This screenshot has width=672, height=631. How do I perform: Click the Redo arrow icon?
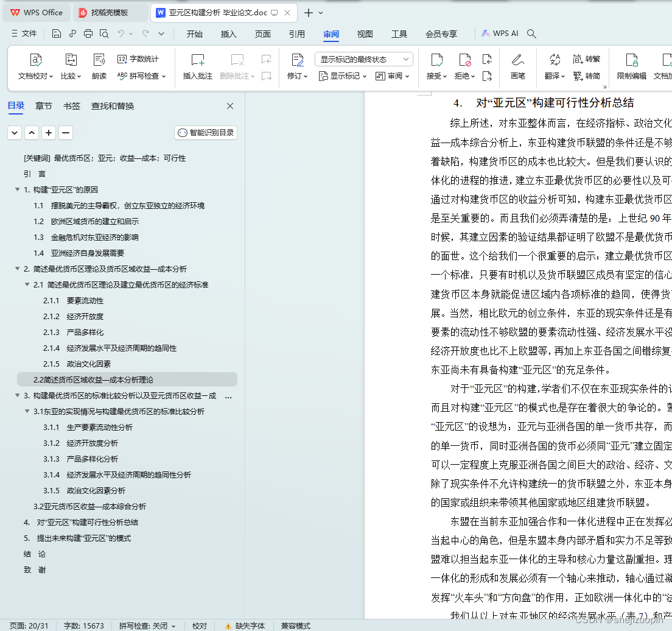click(x=145, y=33)
